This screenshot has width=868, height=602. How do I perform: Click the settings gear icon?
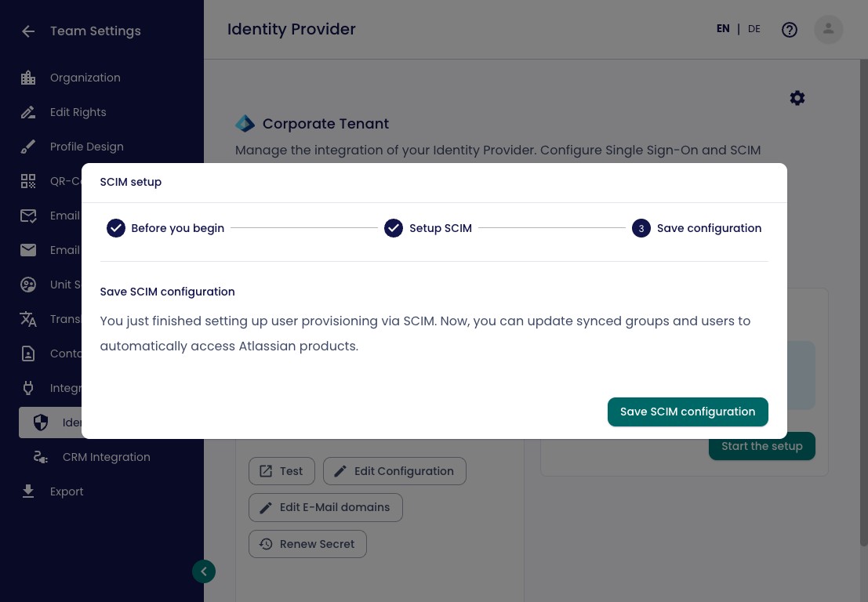(797, 99)
